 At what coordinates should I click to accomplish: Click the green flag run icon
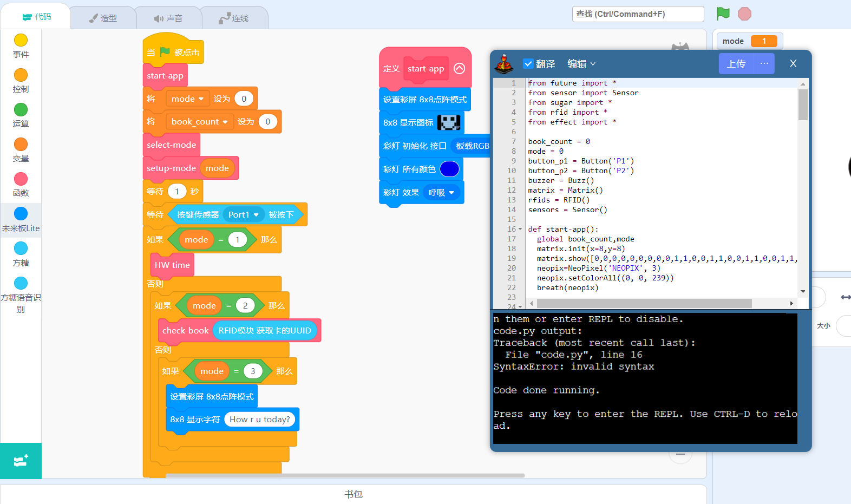(x=723, y=14)
